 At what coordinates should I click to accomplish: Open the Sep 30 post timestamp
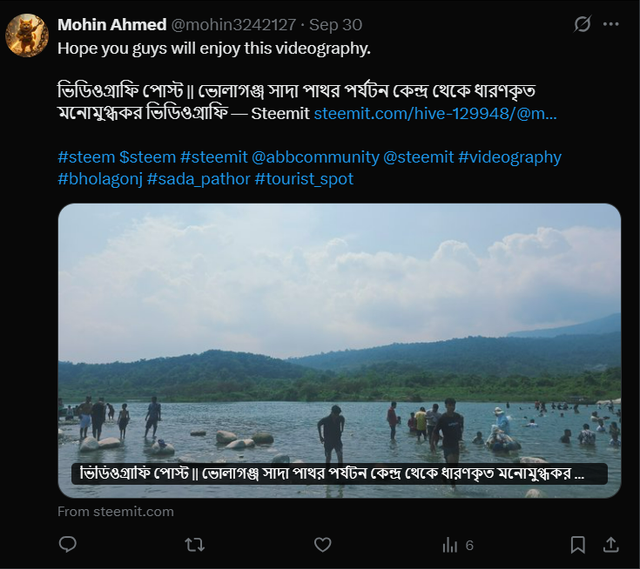tap(335, 24)
